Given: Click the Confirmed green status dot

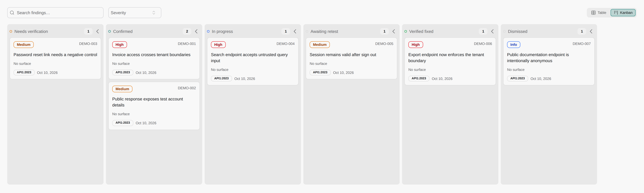Looking at the screenshot, I should click(x=110, y=31).
